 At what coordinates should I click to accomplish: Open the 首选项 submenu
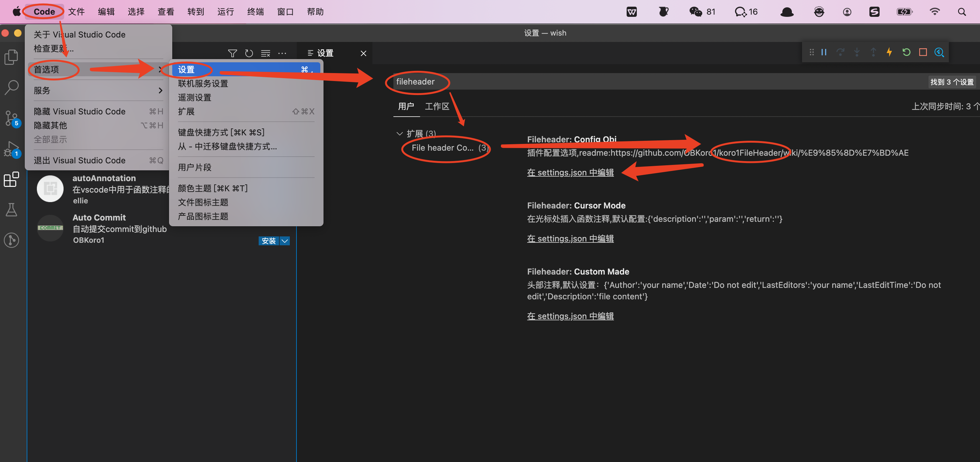click(x=98, y=70)
